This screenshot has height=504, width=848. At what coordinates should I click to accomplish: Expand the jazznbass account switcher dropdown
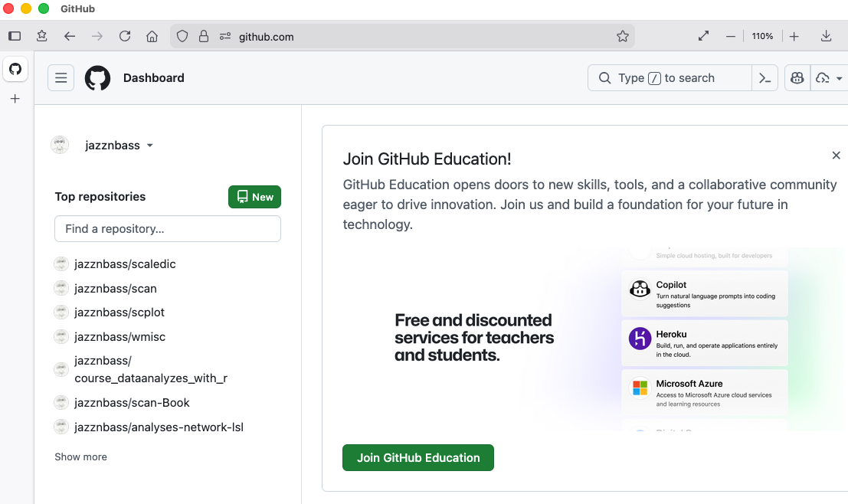click(149, 146)
